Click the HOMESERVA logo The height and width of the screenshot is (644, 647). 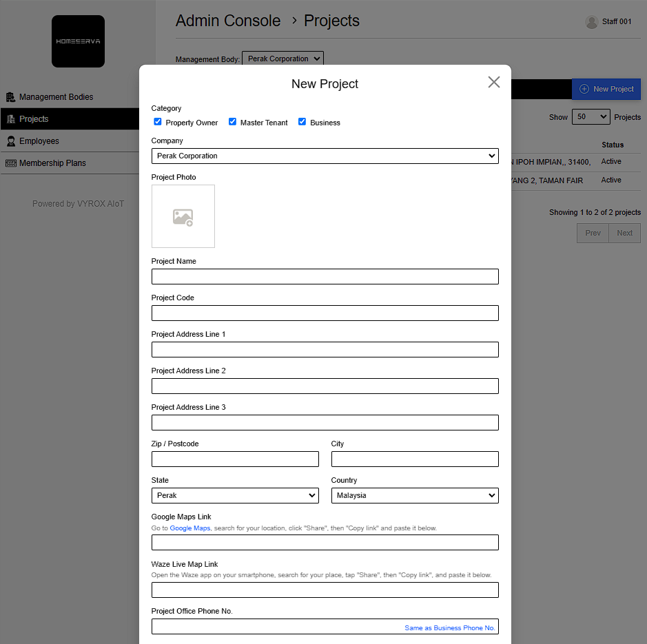point(78,41)
